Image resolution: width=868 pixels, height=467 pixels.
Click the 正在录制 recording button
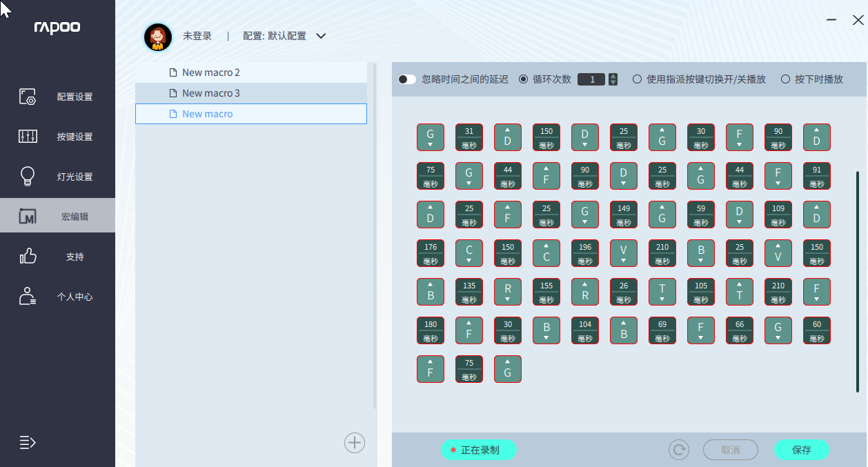[x=479, y=450]
